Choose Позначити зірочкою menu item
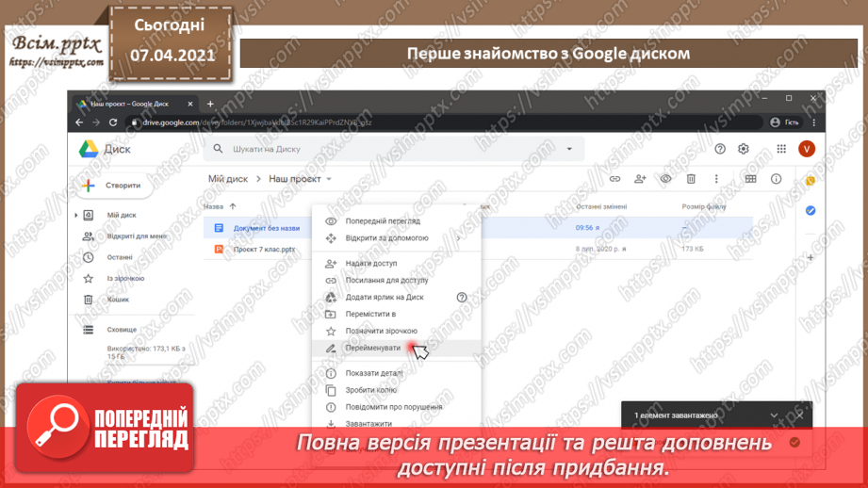This screenshot has width=868, height=488. [397, 331]
